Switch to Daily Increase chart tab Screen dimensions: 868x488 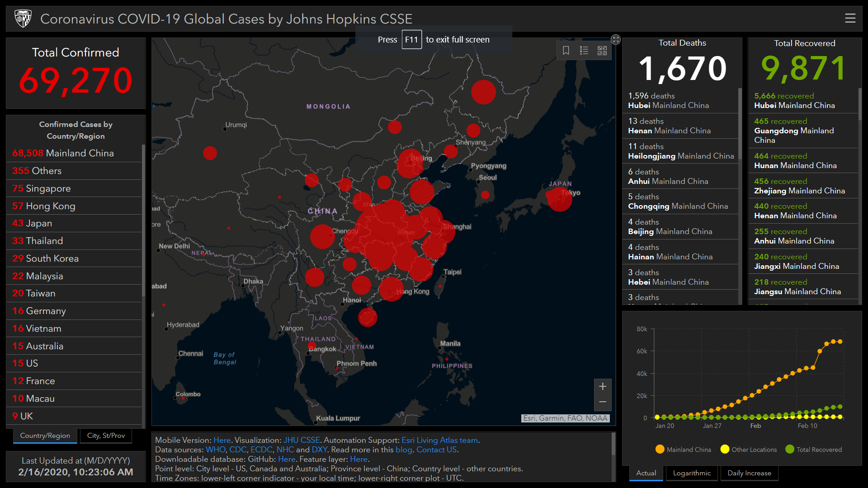[749, 473]
